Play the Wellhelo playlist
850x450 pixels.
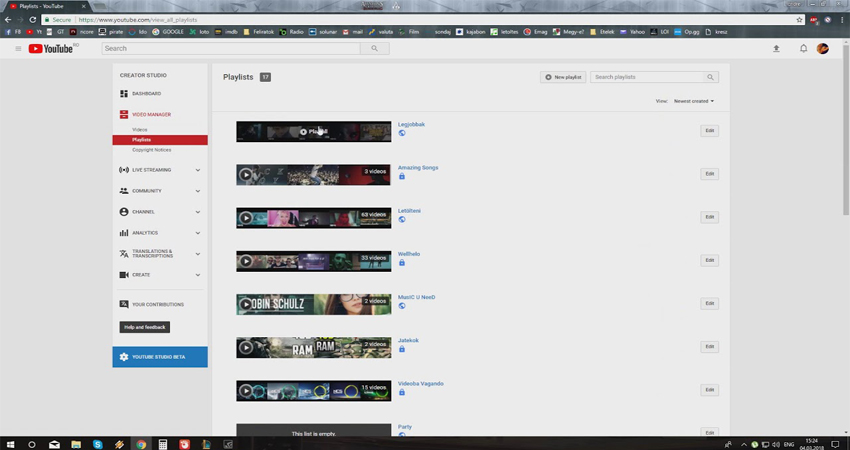(x=246, y=261)
